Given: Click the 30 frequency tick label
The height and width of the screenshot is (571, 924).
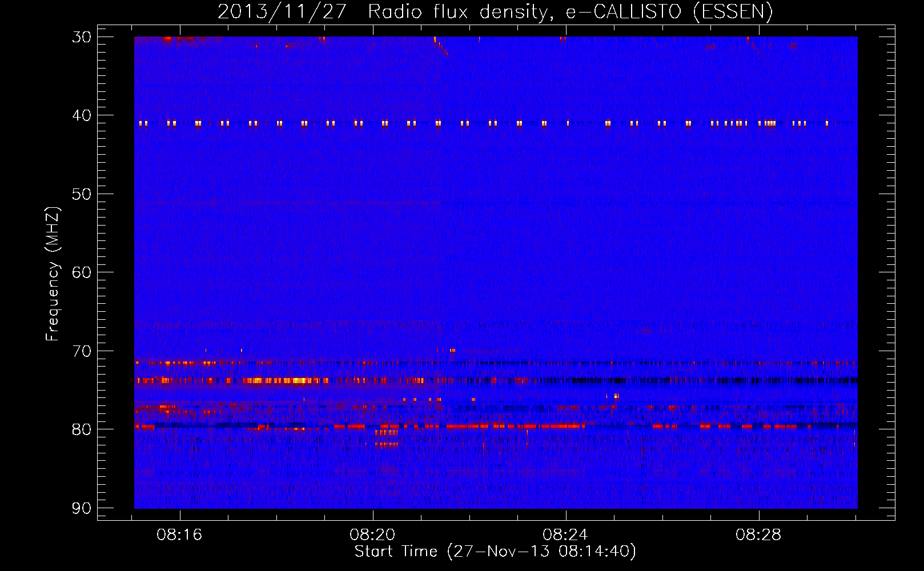Looking at the screenshot, I should [x=82, y=37].
